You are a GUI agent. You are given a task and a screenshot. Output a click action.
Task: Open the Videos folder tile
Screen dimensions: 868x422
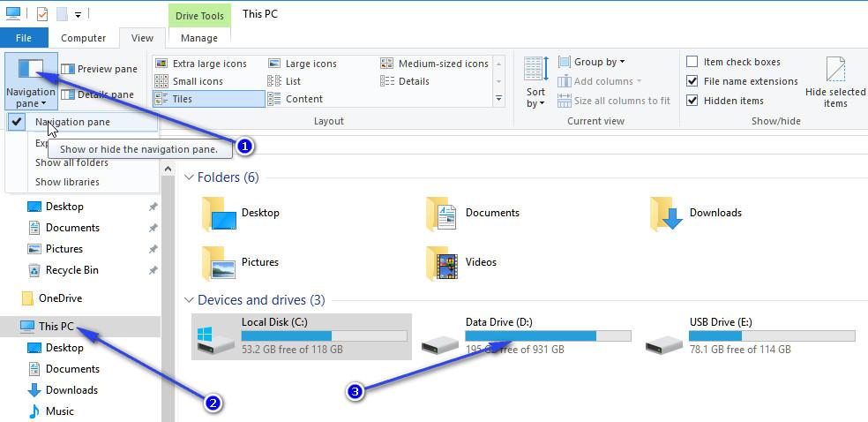pyautogui.click(x=461, y=262)
